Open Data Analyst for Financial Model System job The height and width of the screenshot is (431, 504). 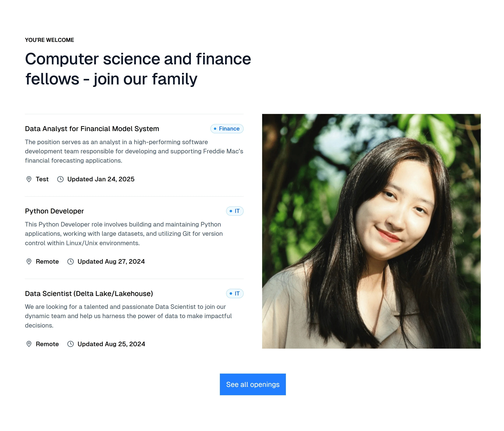[92, 129]
